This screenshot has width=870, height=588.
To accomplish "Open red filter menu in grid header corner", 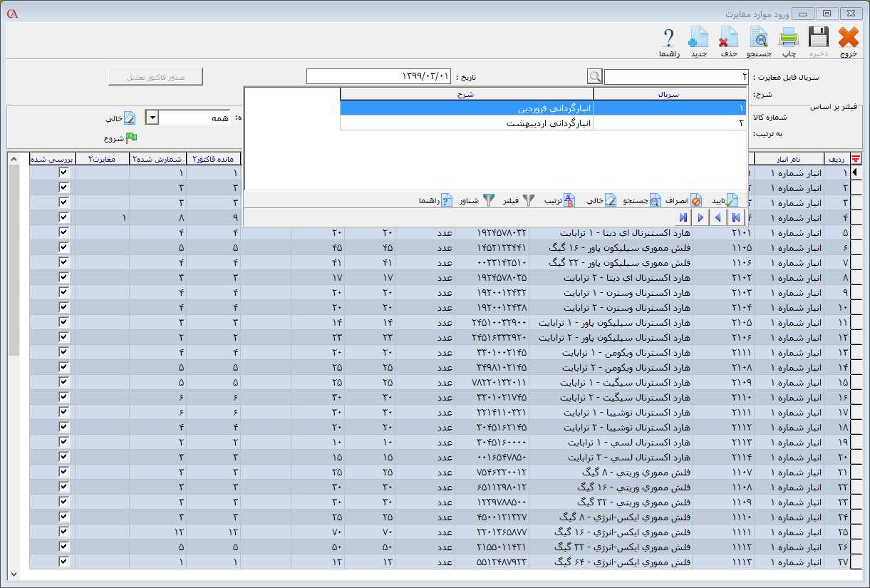I will [x=856, y=159].
